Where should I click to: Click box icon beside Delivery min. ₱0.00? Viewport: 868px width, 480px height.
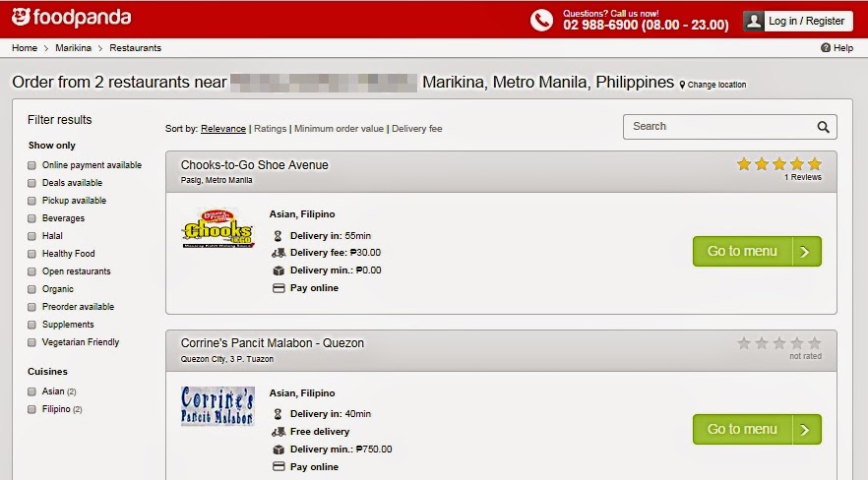(279, 270)
